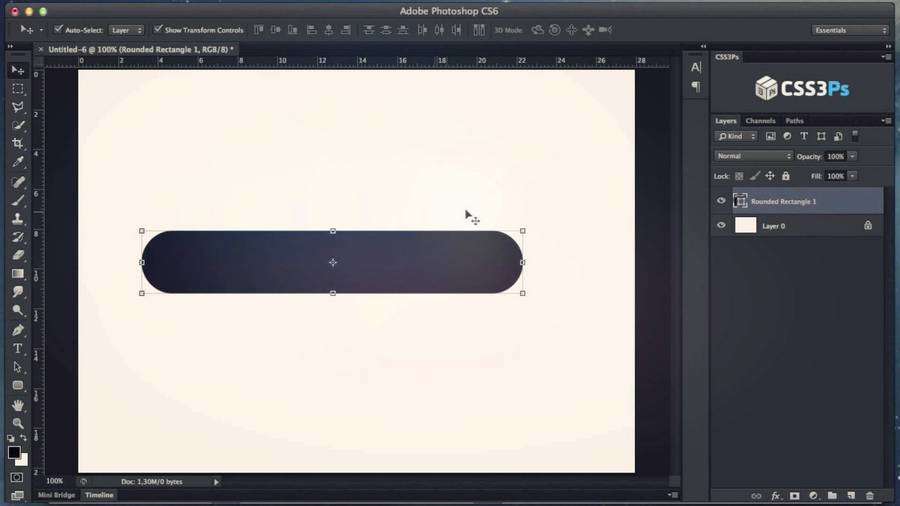Filter layers by shape layers
The width and height of the screenshot is (900, 506).
tap(821, 137)
